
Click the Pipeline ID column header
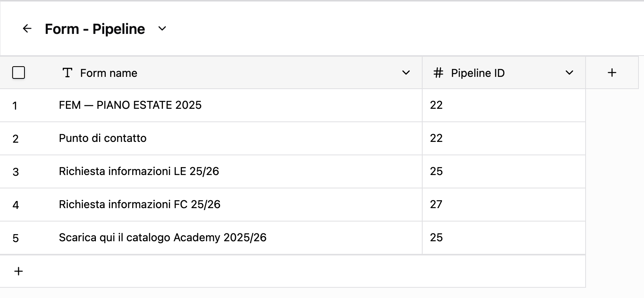[477, 73]
